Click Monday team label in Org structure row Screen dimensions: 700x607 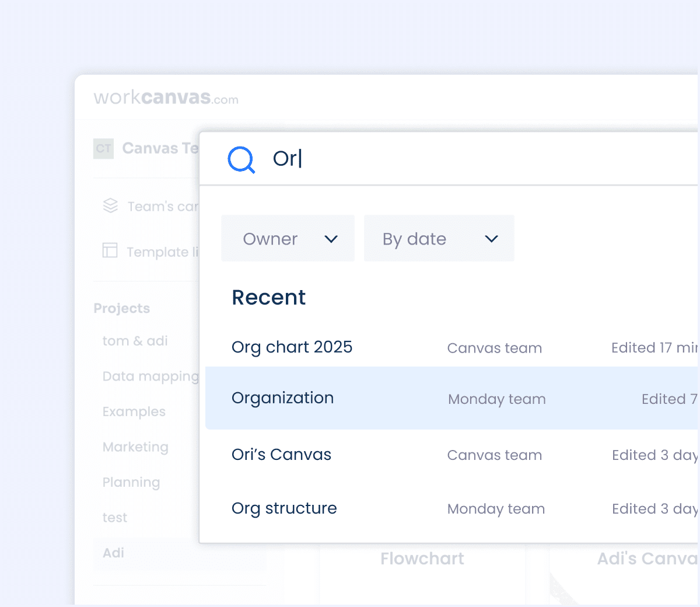[x=496, y=509]
